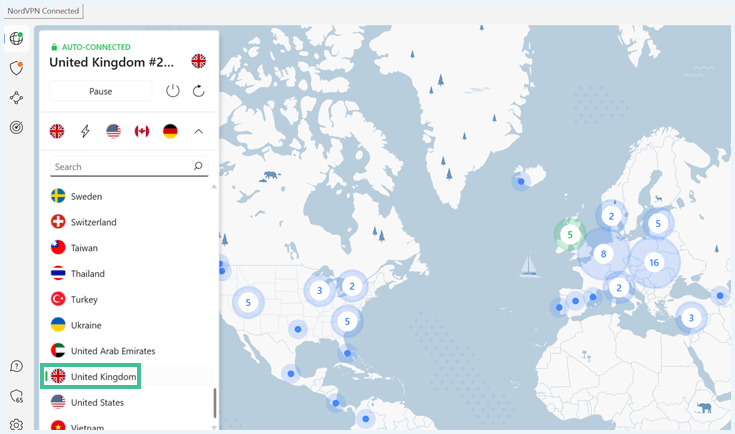Select UK flag in recent connections row
This screenshot has width=735, height=434.
pyautogui.click(x=57, y=131)
